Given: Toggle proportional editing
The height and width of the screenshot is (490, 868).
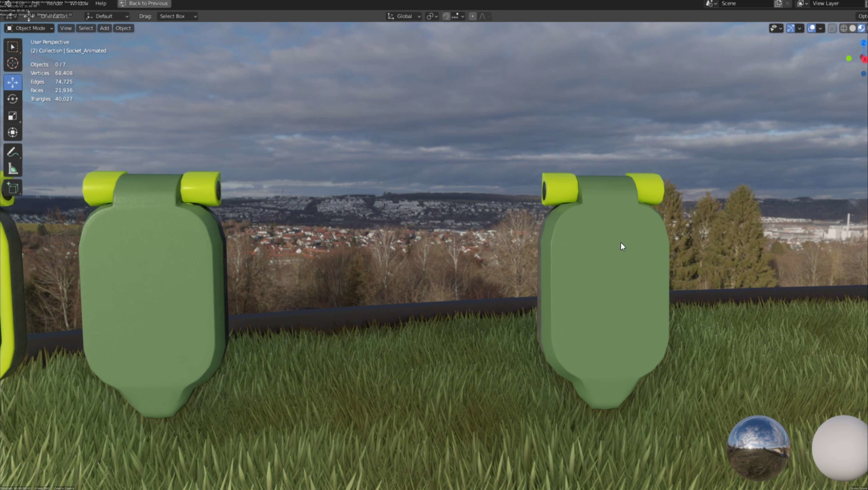Looking at the screenshot, I should (x=473, y=16).
